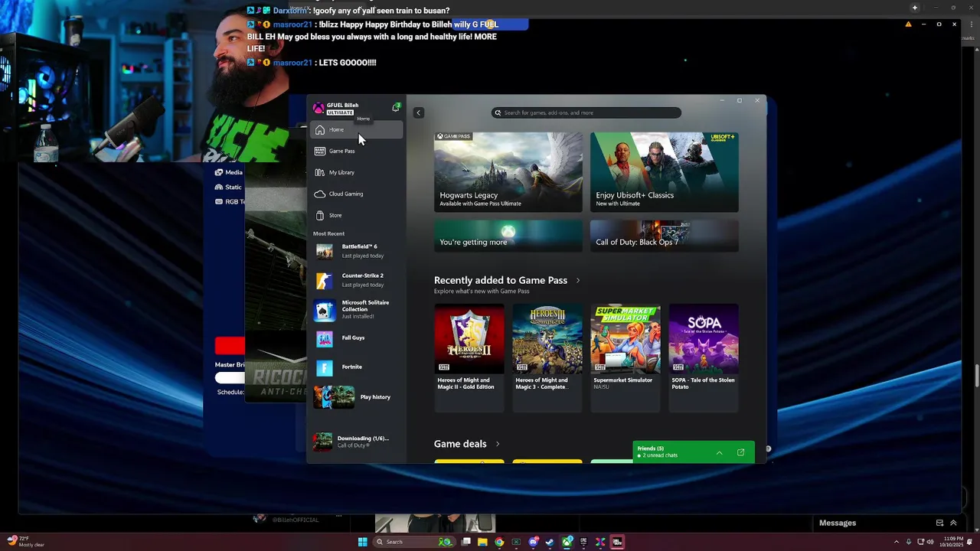Image resolution: width=980 pixels, height=551 pixels.
Task: Open Battlefield 6 game icon in sidebar
Action: click(x=325, y=251)
